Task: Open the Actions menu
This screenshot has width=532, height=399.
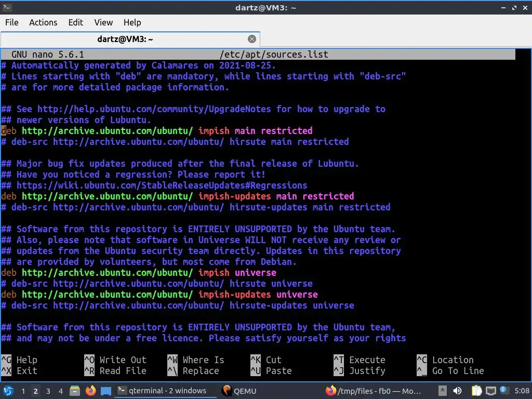Action: click(x=43, y=22)
